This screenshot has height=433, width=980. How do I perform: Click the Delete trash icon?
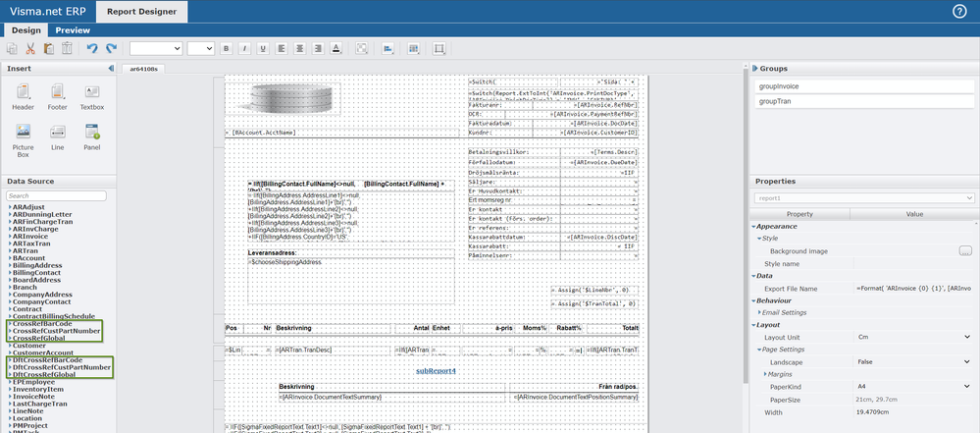(67, 49)
